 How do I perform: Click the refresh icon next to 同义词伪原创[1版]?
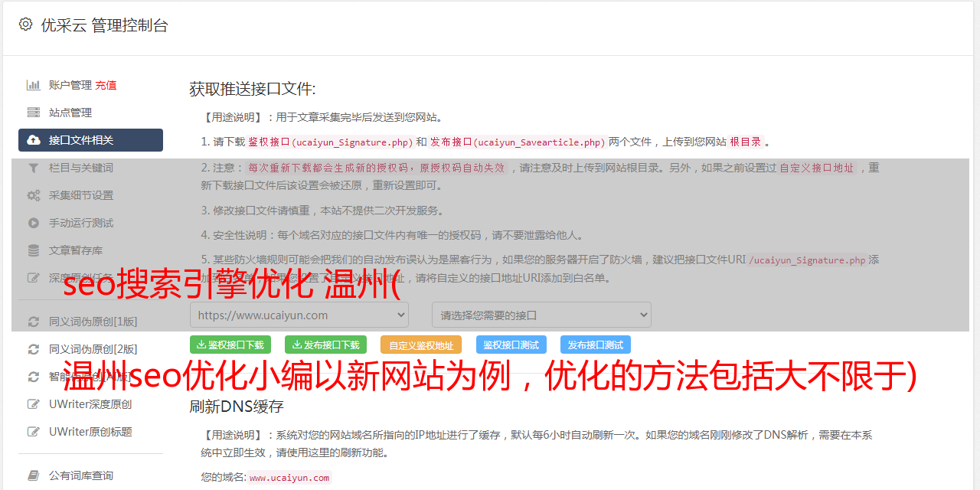click(34, 322)
